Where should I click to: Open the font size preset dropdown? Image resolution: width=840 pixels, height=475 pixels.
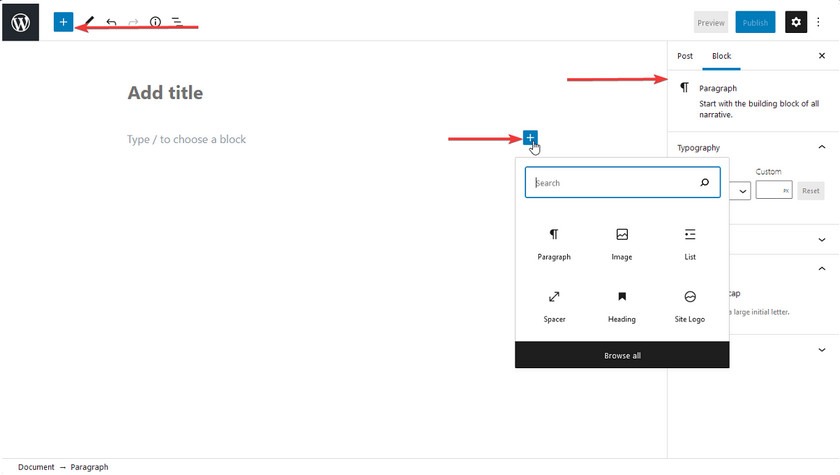(742, 191)
